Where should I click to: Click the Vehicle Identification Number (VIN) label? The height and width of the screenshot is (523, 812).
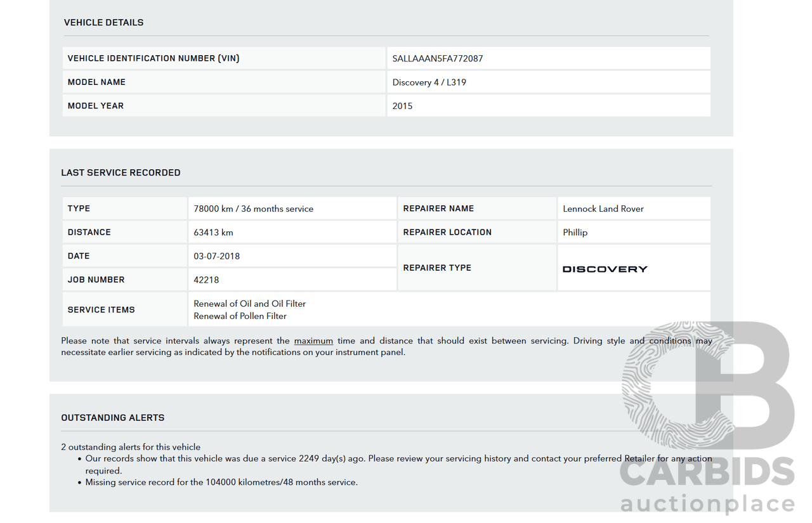[154, 58]
